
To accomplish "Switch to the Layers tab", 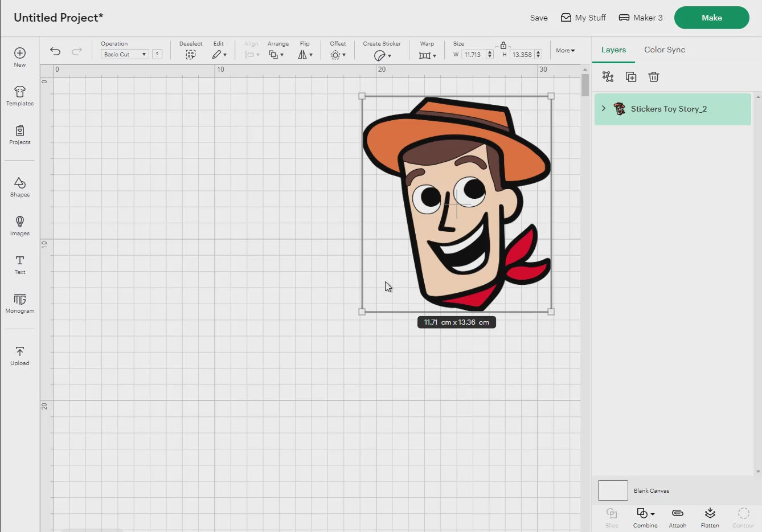I will tap(613, 50).
